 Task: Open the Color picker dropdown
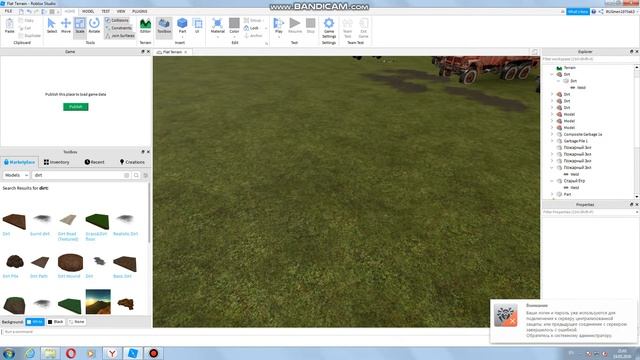click(x=234, y=37)
